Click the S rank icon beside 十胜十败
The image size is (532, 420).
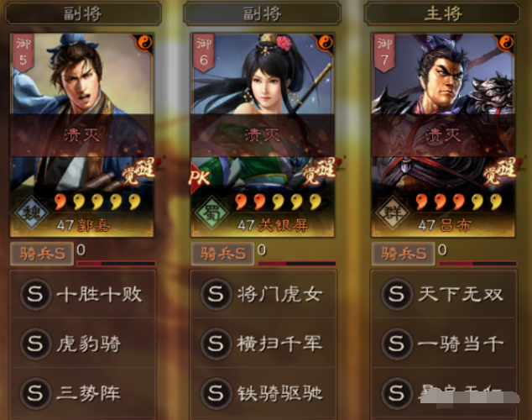(35, 294)
